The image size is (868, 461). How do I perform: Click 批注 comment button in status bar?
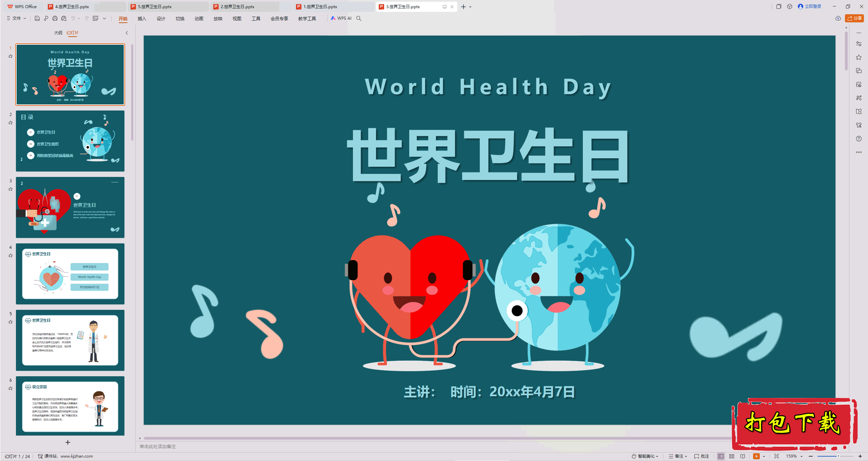[x=702, y=456]
